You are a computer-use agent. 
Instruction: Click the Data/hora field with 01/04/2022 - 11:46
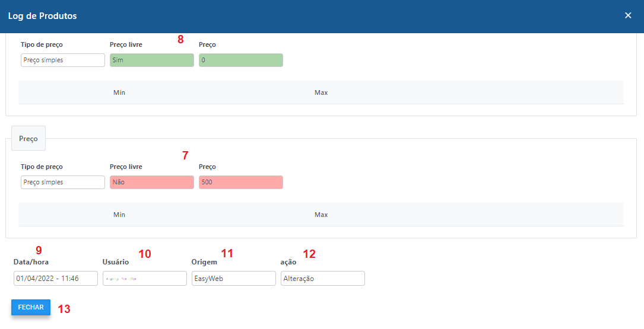[55, 279]
